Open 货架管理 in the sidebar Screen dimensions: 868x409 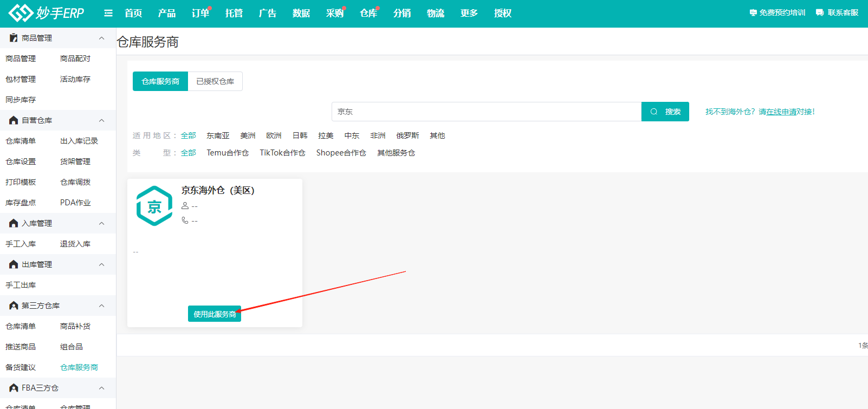click(75, 161)
